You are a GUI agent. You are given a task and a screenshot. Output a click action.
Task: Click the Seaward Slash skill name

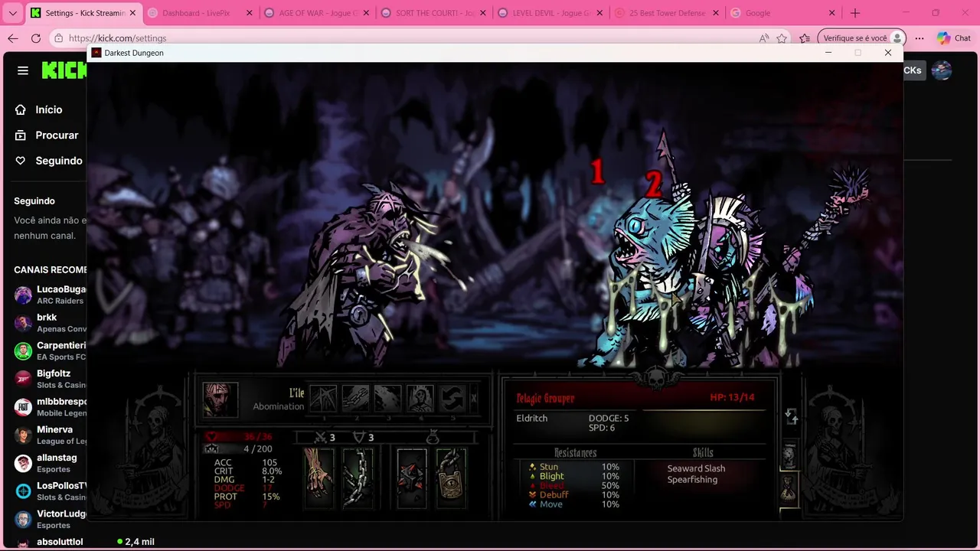[x=696, y=468]
